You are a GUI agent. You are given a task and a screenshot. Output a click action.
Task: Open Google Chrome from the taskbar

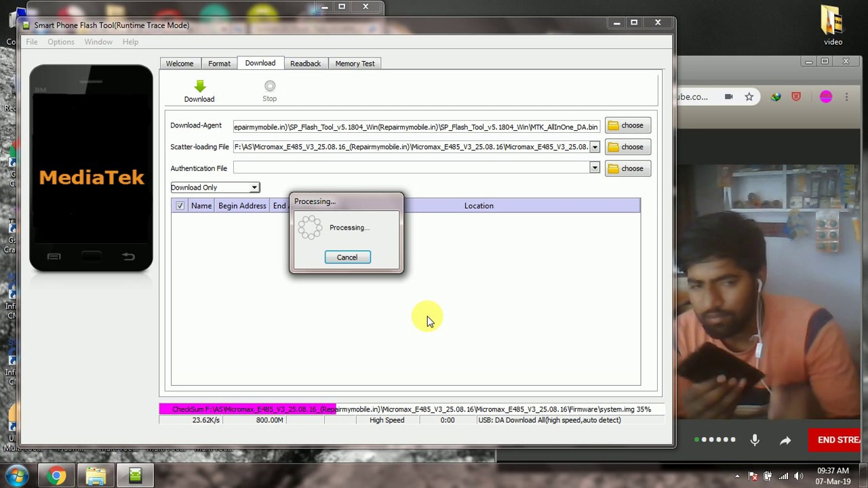[x=57, y=476]
